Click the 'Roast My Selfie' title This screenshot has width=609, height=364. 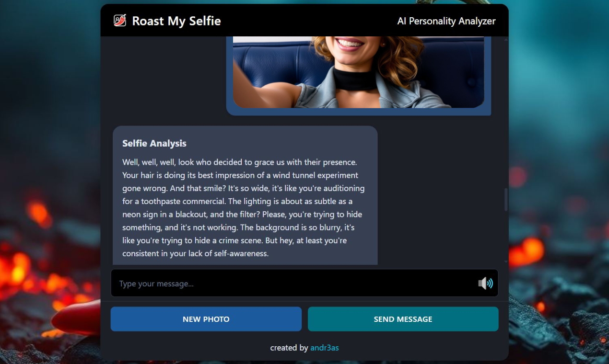click(176, 21)
